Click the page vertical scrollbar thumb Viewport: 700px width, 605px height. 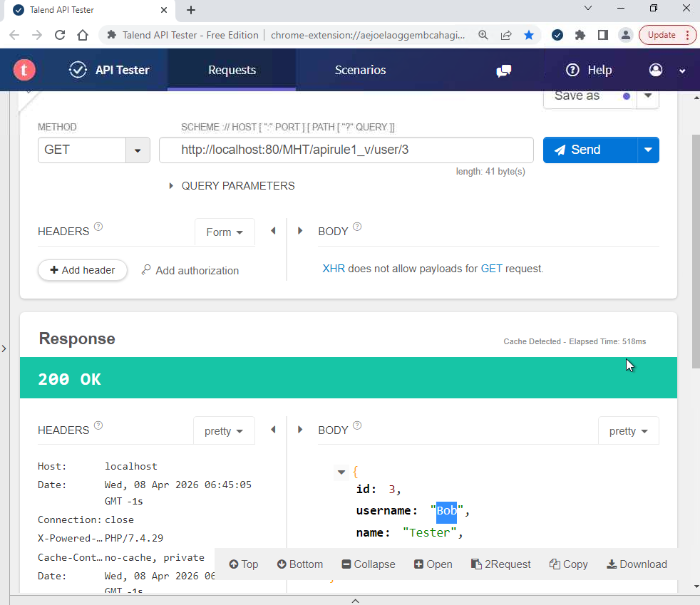696,251
